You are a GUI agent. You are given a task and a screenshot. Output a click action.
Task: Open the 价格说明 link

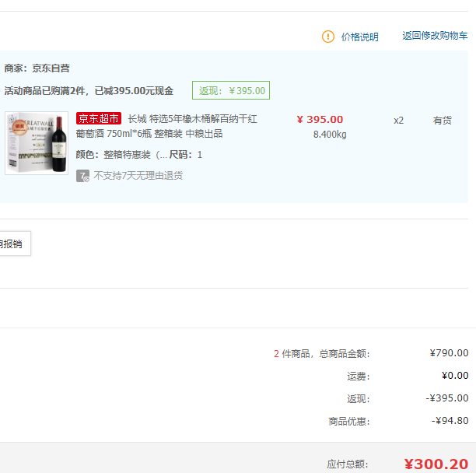point(360,37)
